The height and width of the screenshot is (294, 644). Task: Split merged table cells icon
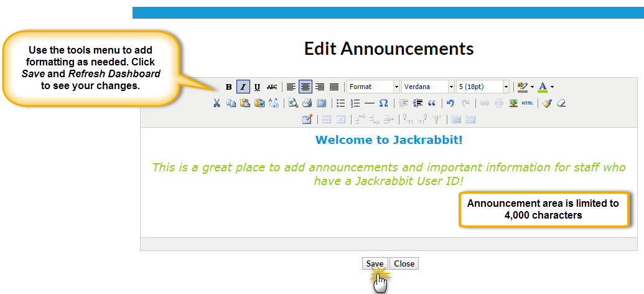[x=456, y=120]
